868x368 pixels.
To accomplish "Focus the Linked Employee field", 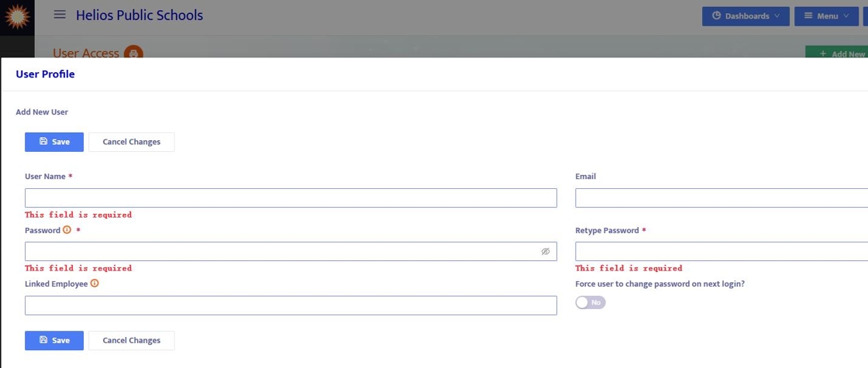I will coord(291,305).
